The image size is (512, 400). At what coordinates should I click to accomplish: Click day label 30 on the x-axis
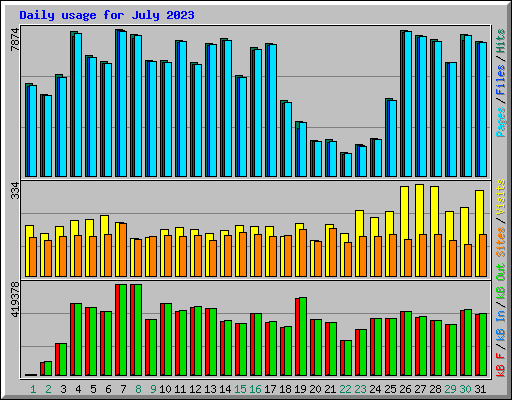[465, 389]
